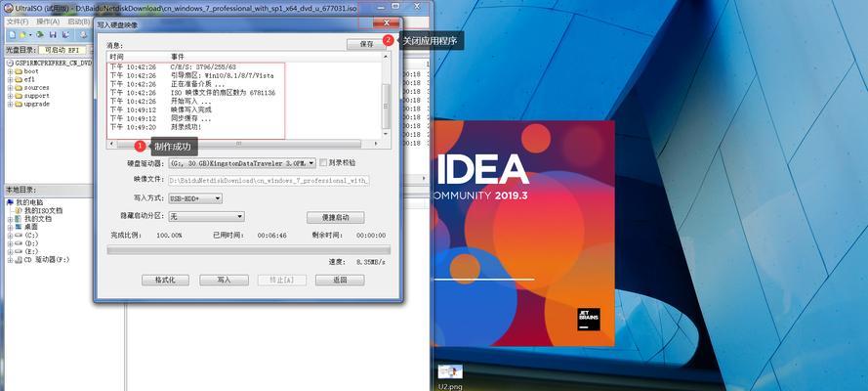Click the 写入 button
The image size is (868, 391).
(224, 281)
